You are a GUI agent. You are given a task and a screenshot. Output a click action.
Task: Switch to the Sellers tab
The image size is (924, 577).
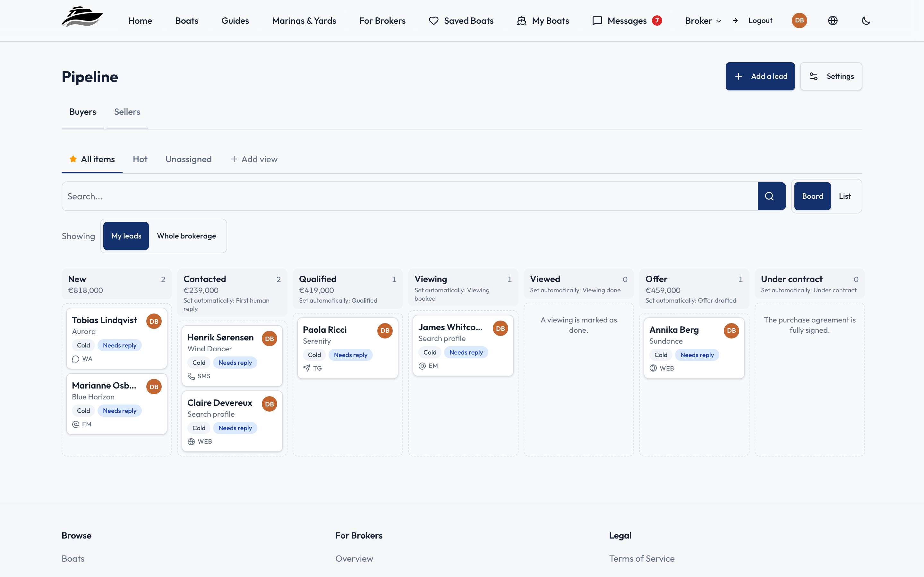[127, 112]
